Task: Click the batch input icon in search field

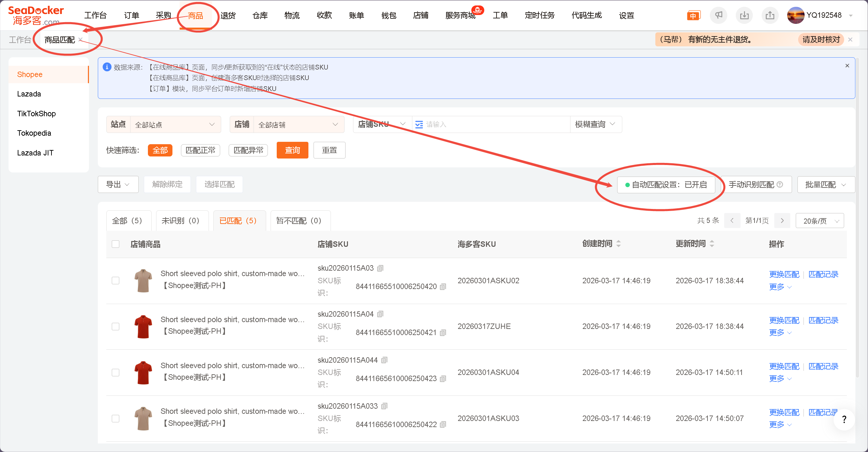Action: (x=419, y=124)
